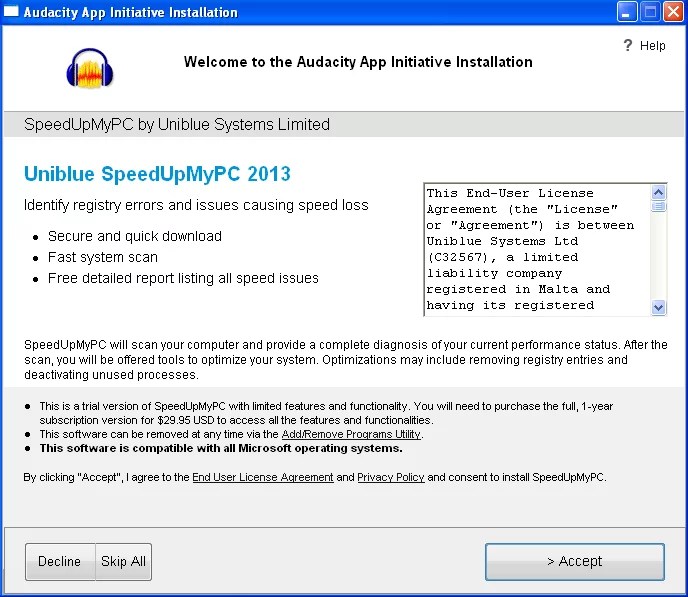This screenshot has height=597, width=688.
Task: Click 'Secure and quick download' bullet
Action: [135, 236]
